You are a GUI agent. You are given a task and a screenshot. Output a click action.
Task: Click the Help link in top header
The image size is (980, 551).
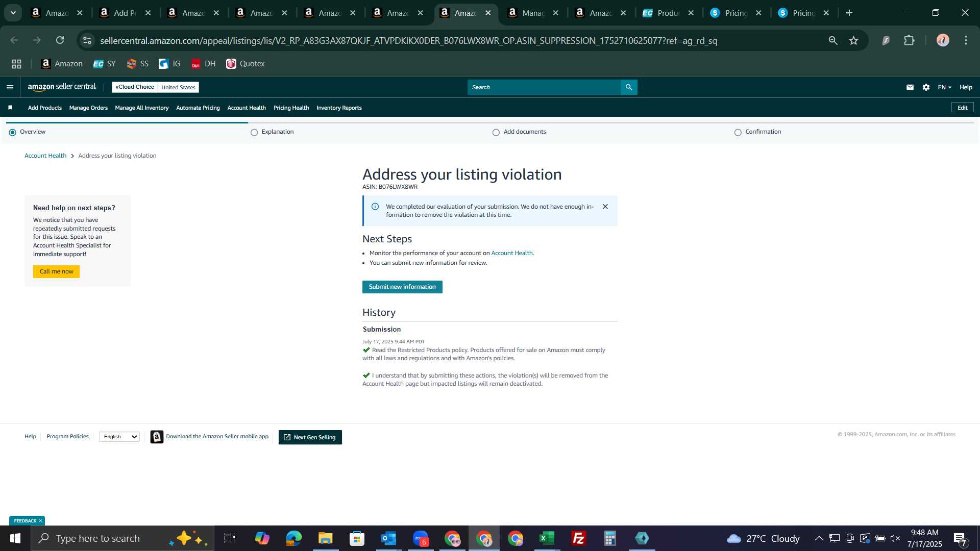click(966, 87)
